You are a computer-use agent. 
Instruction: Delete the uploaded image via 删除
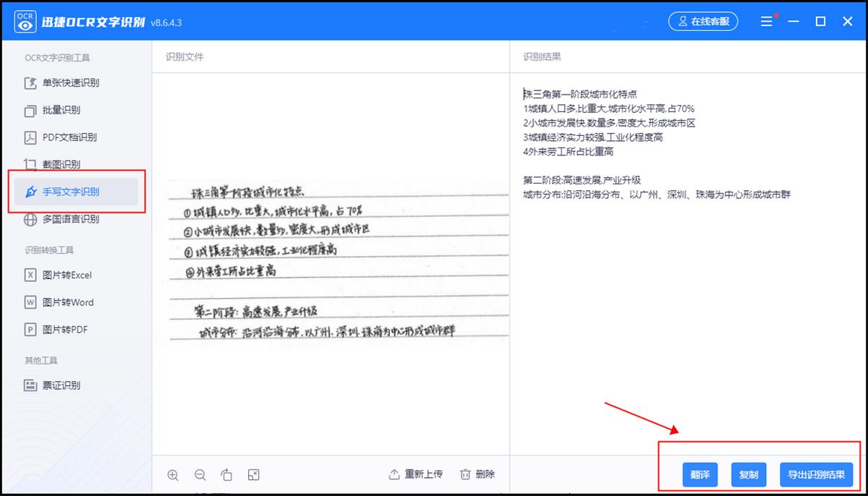477,475
